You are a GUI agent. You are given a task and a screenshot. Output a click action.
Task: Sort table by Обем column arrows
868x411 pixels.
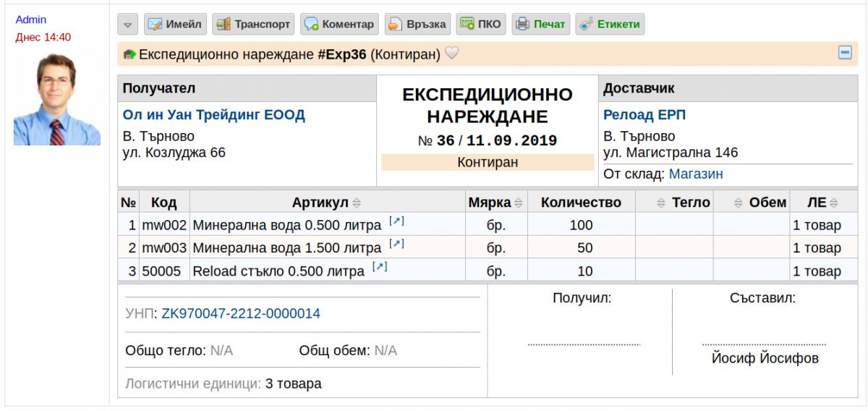739,203
